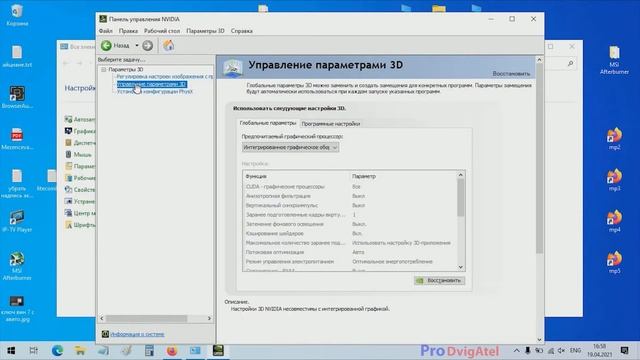
Task: Select Затенение фонового освещения row
Action: [x=350, y=224]
